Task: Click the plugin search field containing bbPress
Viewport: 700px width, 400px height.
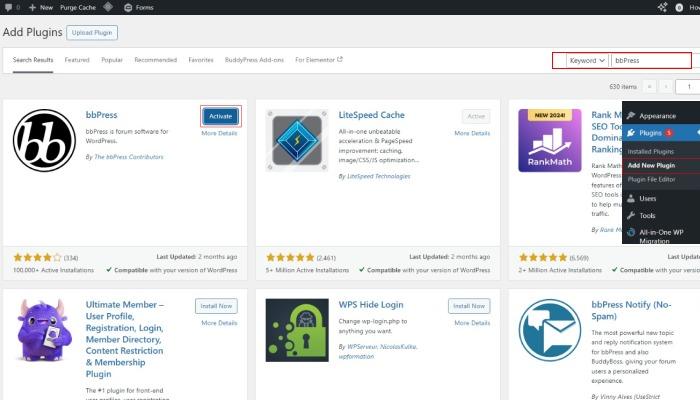Action: point(650,60)
